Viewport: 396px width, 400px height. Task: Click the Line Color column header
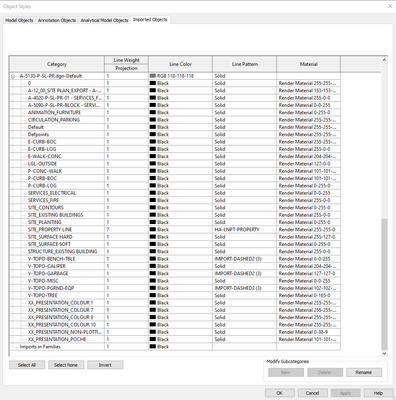180,64
